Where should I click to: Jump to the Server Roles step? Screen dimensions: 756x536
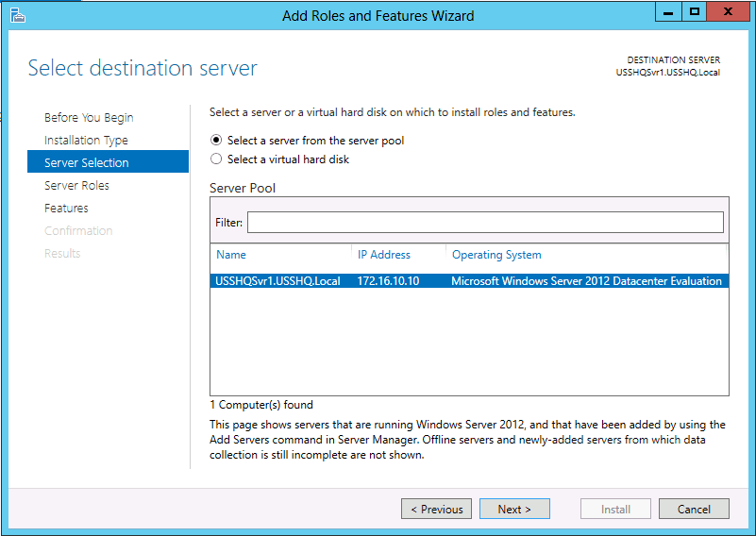point(76,186)
